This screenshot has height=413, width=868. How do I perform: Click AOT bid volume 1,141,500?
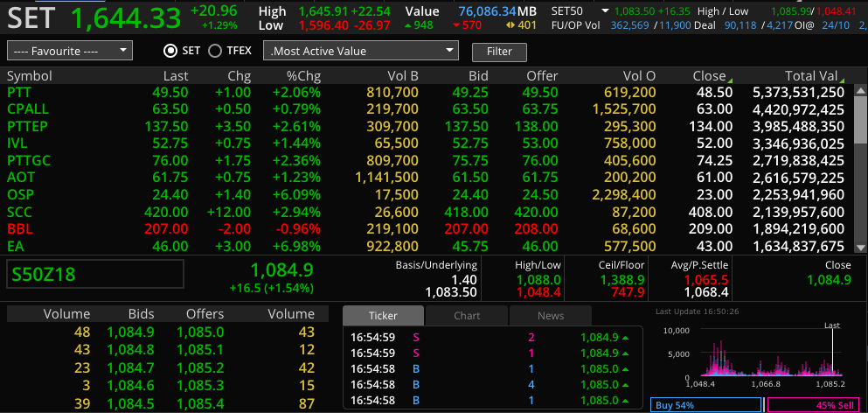click(x=387, y=178)
